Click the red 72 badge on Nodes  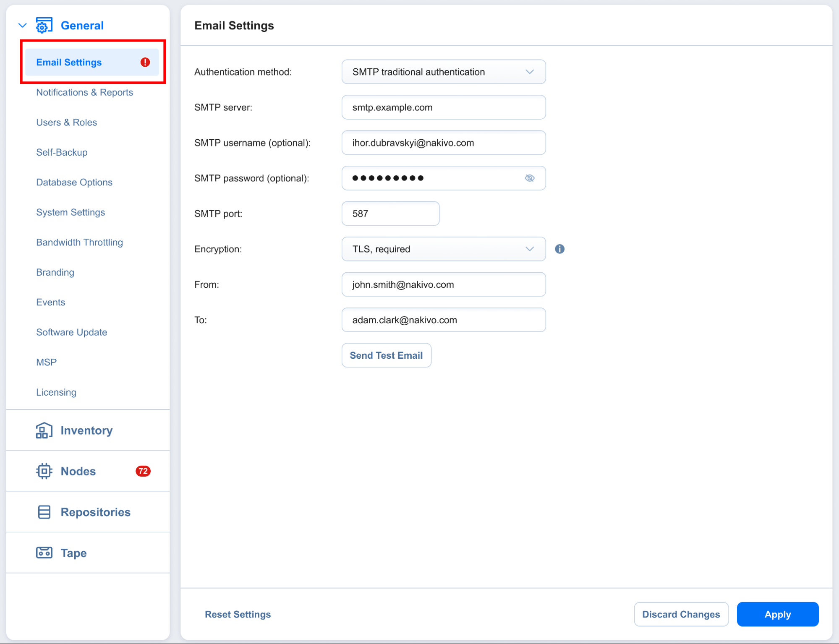click(143, 471)
